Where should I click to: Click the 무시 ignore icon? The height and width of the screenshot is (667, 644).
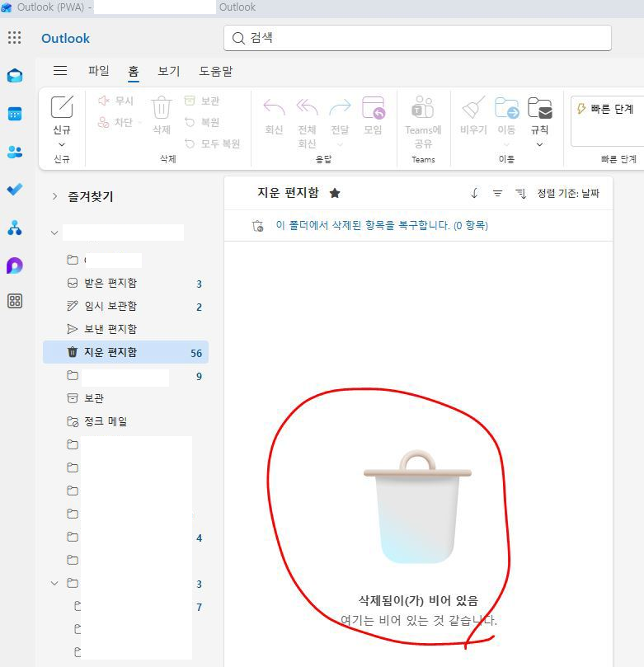(x=103, y=101)
